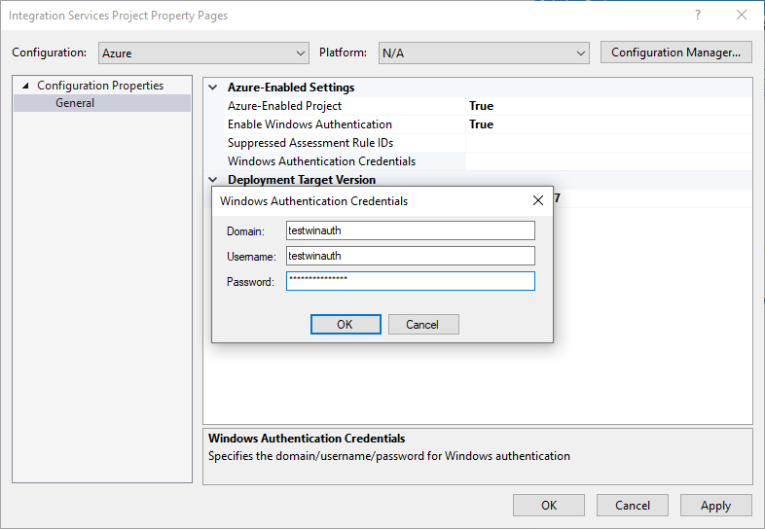Click the Apply button
The image size is (765, 529).
[x=716, y=505]
